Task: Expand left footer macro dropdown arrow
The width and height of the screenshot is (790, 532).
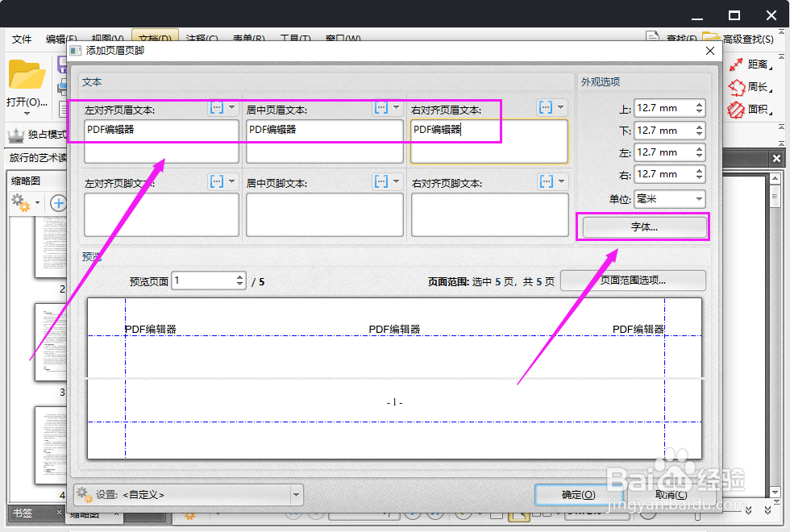Action: point(232,181)
